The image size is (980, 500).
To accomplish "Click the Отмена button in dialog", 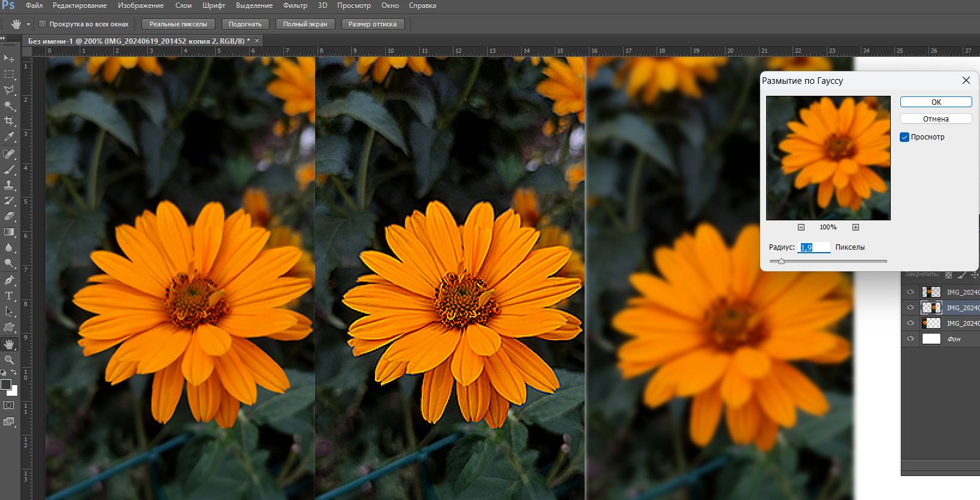I will point(936,119).
